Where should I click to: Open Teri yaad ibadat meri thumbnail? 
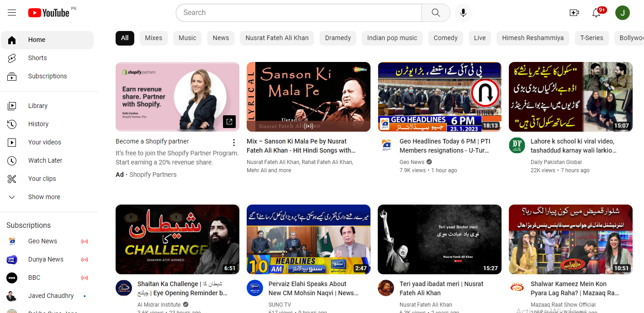[x=440, y=239]
